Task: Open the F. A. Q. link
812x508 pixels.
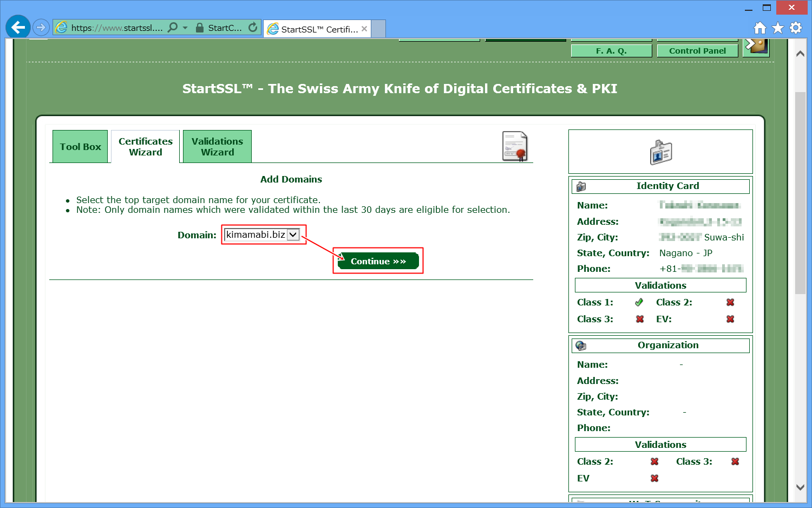Action: point(611,51)
